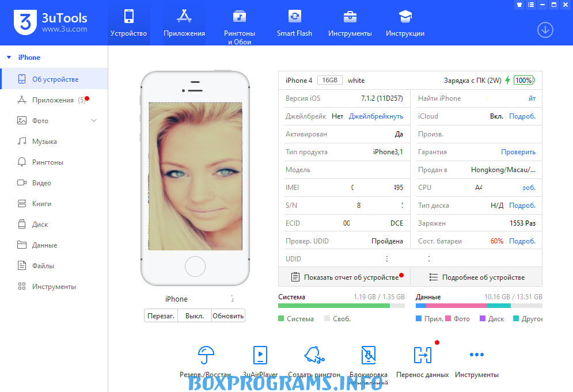Open Книги in the sidebar
The width and height of the screenshot is (573, 392).
pos(54,204)
